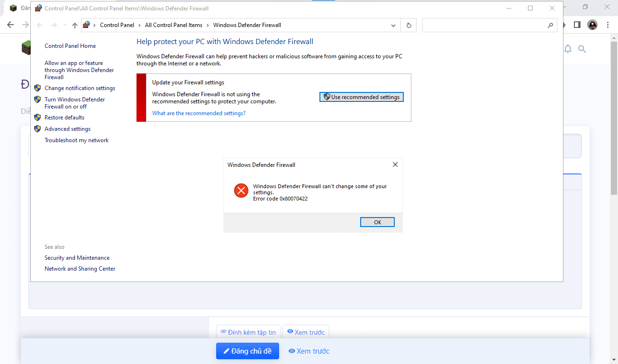Close the Windows Defender Firewall error dialog

point(395,164)
